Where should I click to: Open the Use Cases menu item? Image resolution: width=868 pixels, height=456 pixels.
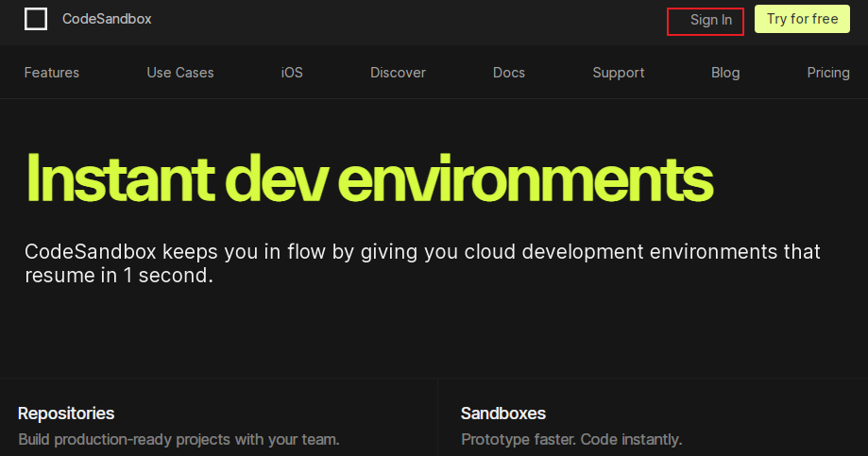179,73
